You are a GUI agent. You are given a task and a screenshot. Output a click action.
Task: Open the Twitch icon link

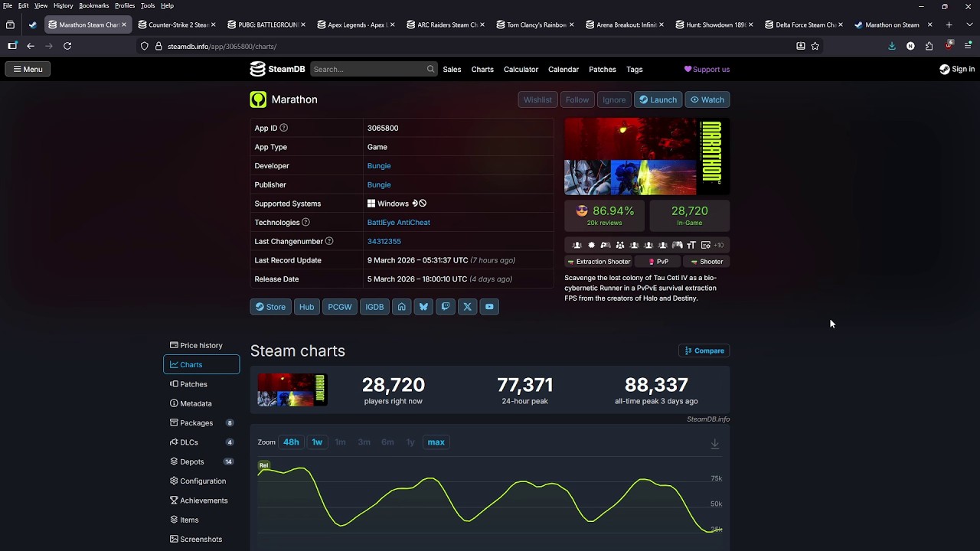click(446, 307)
